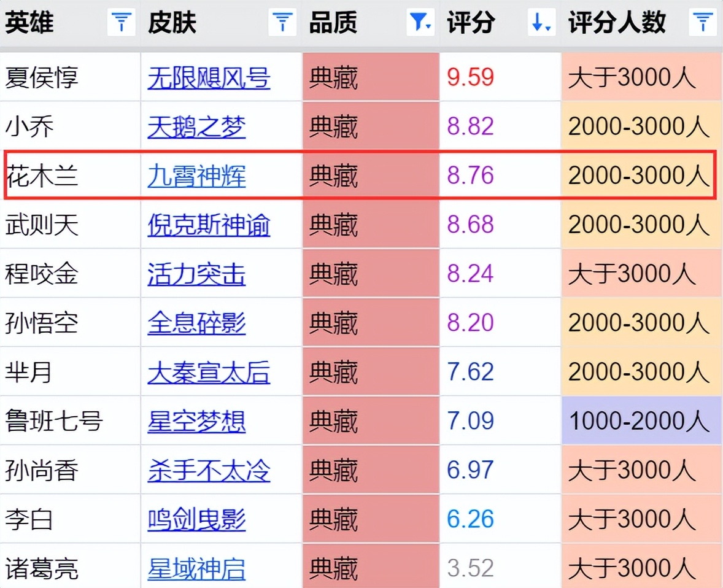Screen dimensions: 723x588
Task: Select the 8.68 score cell
Action: tap(500, 224)
